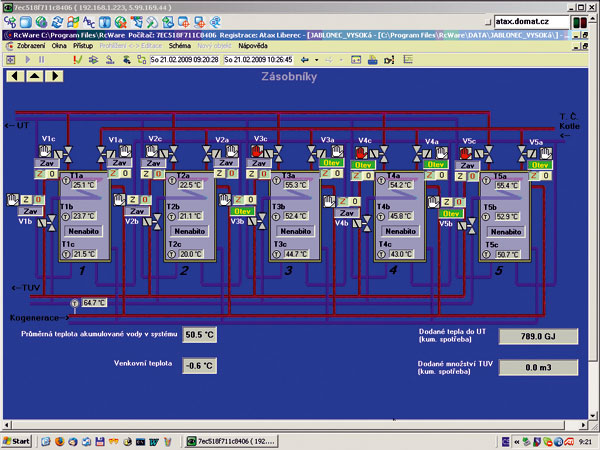Click the Nenabito button on tank 1
Screen dimensions: 600x450
pyautogui.click(x=83, y=231)
